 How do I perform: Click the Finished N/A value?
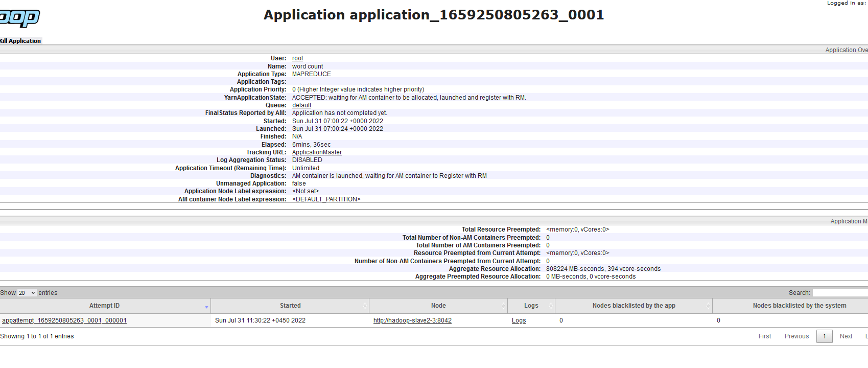[x=297, y=136]
